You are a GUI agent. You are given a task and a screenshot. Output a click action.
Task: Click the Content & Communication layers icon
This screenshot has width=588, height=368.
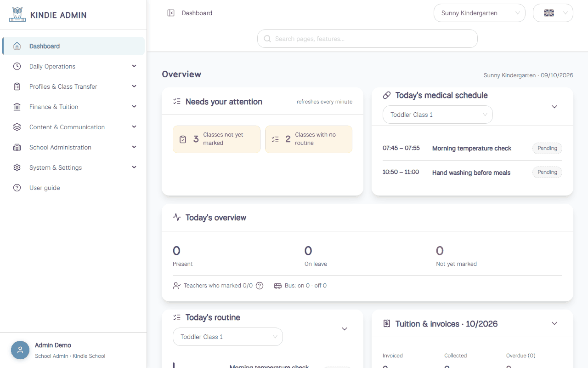tap(17, 127)
